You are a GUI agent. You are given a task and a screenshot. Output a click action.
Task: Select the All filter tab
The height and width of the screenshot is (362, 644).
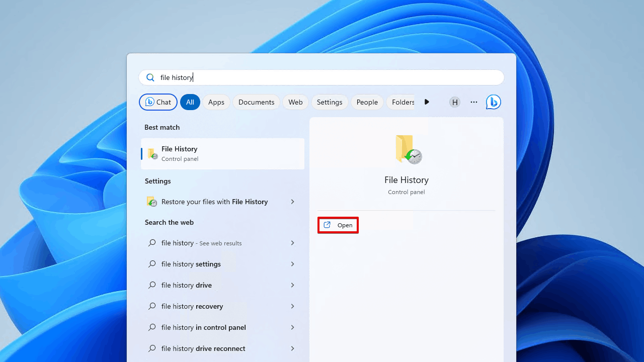coord(190,102)
